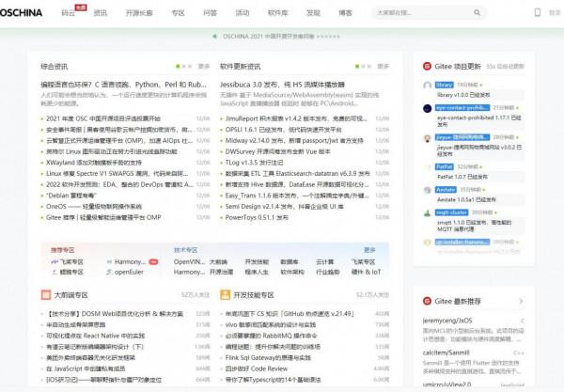Screen dimensions: 564x392
Task: Click the OSCHINA 2021 announcement banner text
Action: pyautogui.click(x=281, y=37)
